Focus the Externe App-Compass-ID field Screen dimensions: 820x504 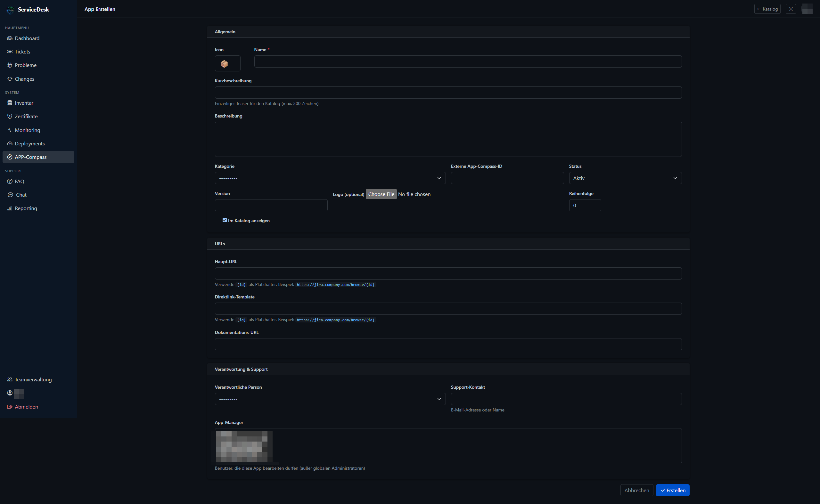click(x=507, y=178)
